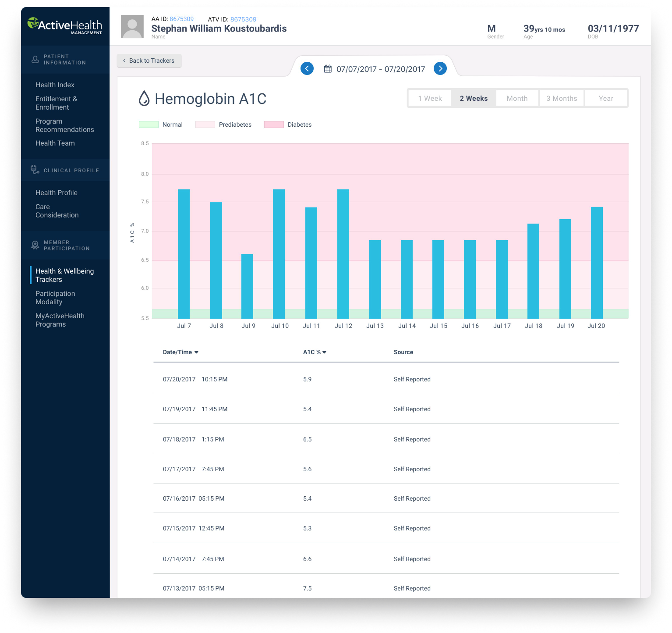Sort table by A1C % column

tap(315, 352)
